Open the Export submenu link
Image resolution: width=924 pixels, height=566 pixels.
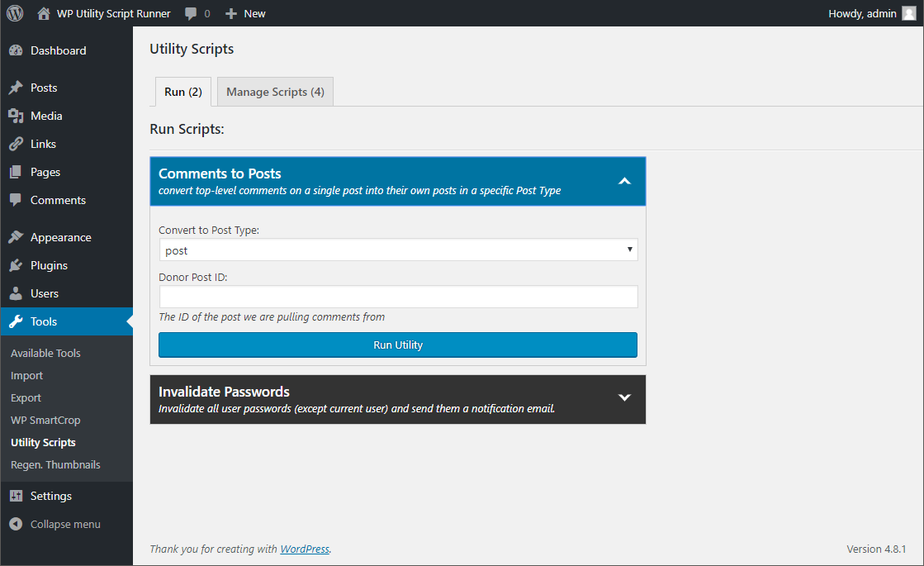pyautogui.click(x=26, y=398)
